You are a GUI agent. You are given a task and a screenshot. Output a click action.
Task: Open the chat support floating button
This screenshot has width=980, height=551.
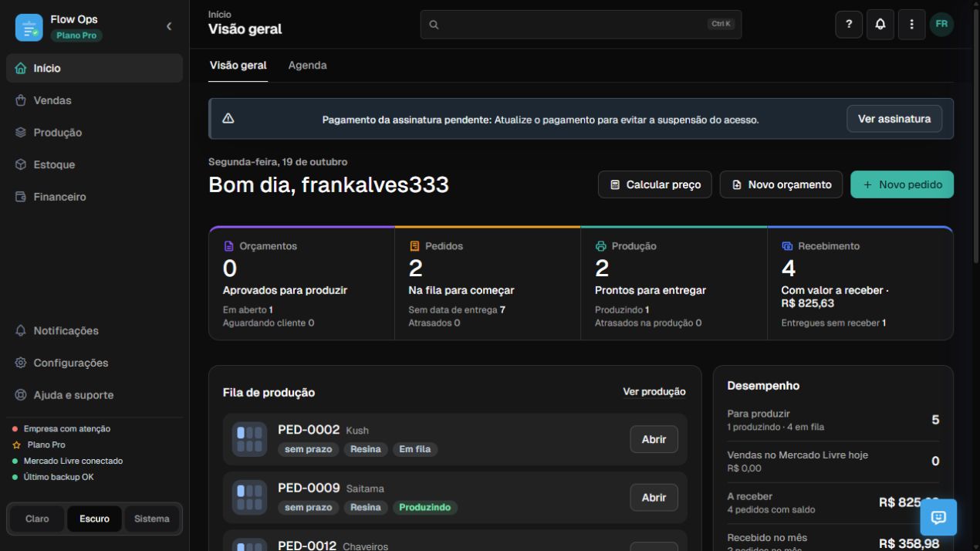click(x=938, y=518)
